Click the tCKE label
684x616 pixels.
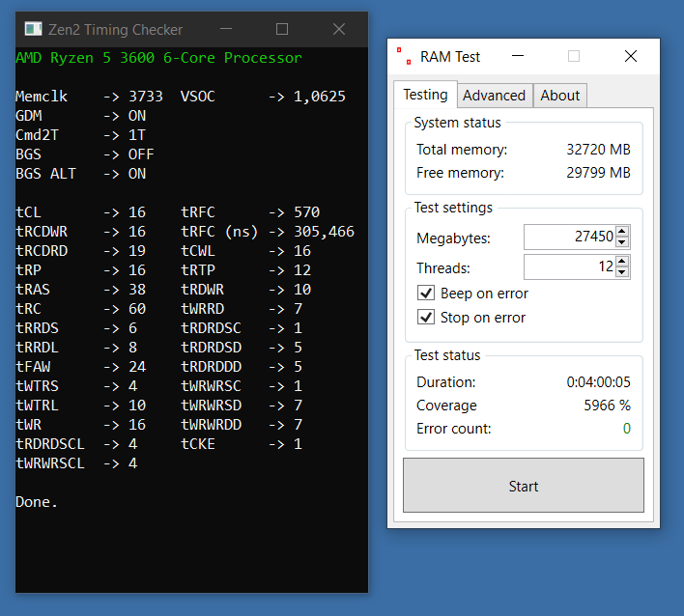tap(198, 444)
